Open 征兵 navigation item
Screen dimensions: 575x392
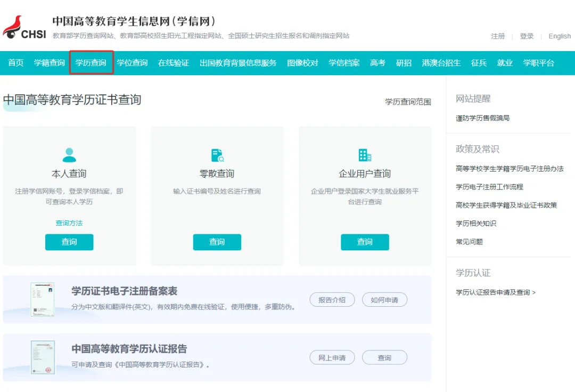coord(479,63)
